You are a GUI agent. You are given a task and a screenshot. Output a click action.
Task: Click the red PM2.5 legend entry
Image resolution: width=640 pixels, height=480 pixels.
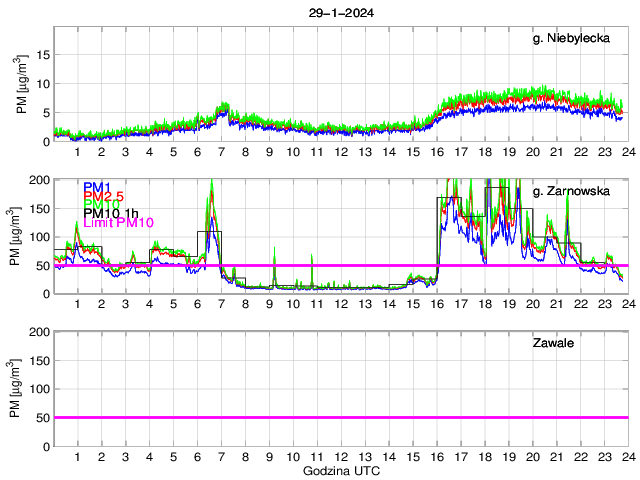point(104,196)
